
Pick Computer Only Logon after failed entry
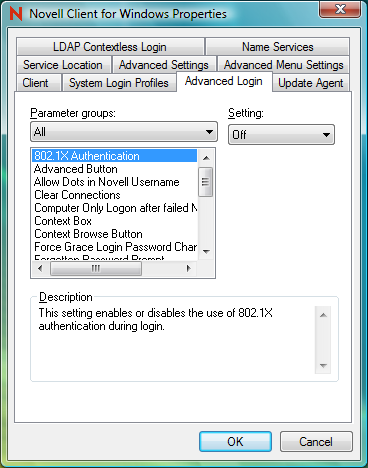(114, 208)
